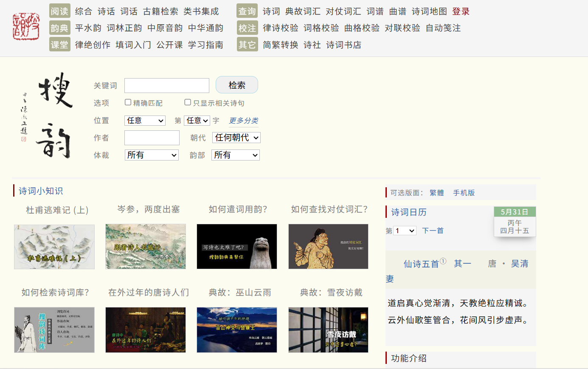Open the 诗词书店 menu item

click(344, 45)
